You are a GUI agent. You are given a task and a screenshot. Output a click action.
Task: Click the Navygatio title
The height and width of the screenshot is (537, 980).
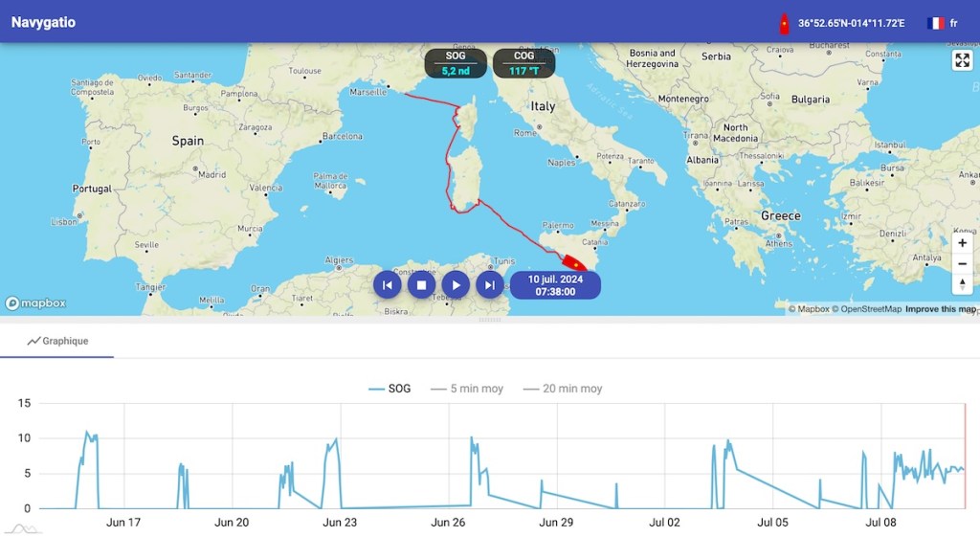coord(43,22)
